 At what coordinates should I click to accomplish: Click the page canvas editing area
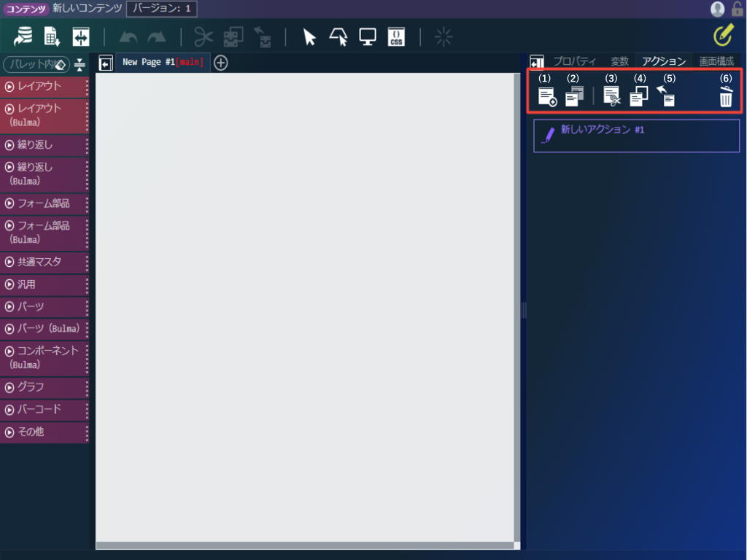tap(305, 307)
